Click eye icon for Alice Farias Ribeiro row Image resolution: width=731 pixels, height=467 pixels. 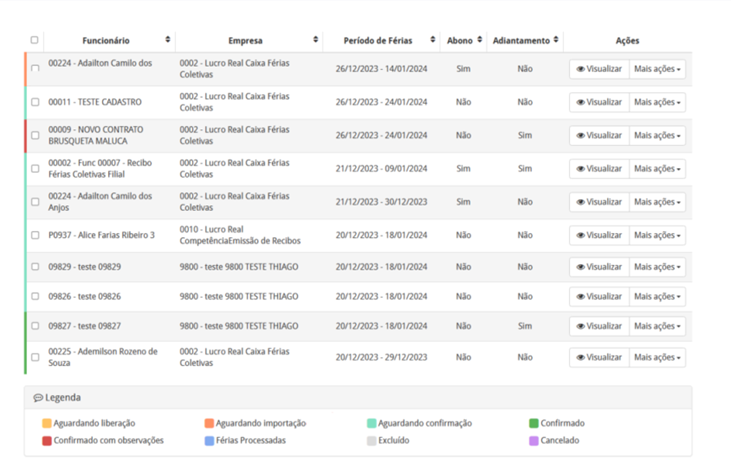(581, 235)
